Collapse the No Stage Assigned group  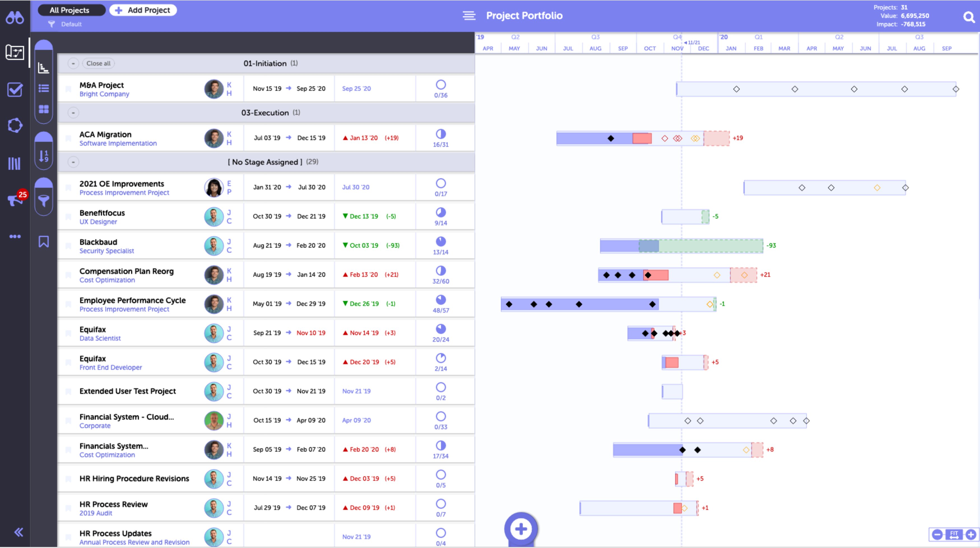[x=73, y=162]
